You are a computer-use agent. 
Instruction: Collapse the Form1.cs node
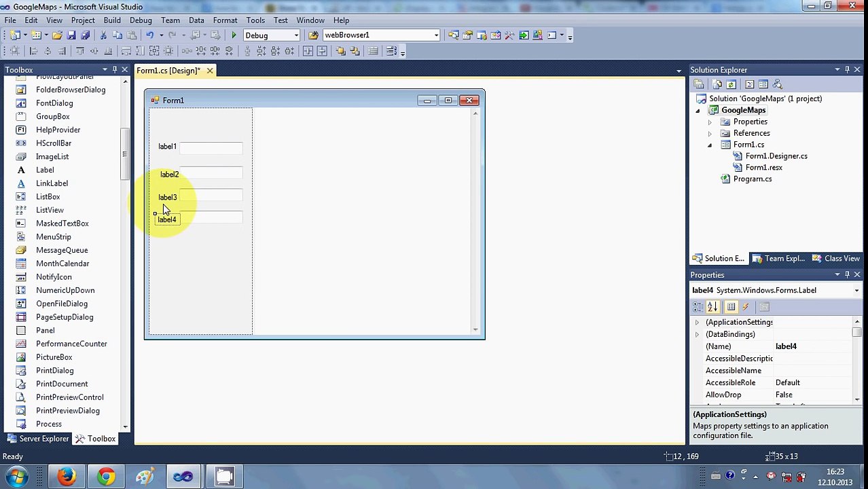coord(710,145)
